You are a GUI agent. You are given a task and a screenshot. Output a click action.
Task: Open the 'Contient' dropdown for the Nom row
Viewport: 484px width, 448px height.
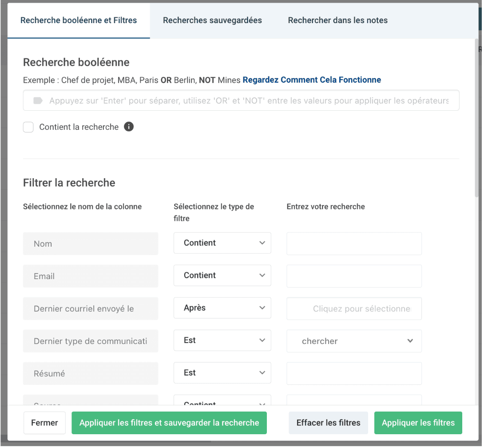[222, 243]
